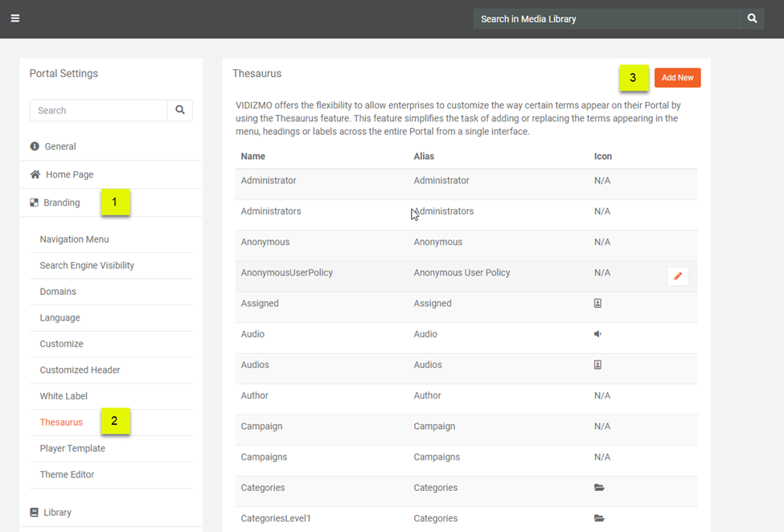Select the Thesaurus menu item
The height and width of the screenshot is (532, 784).
click(x=61, y=422)
